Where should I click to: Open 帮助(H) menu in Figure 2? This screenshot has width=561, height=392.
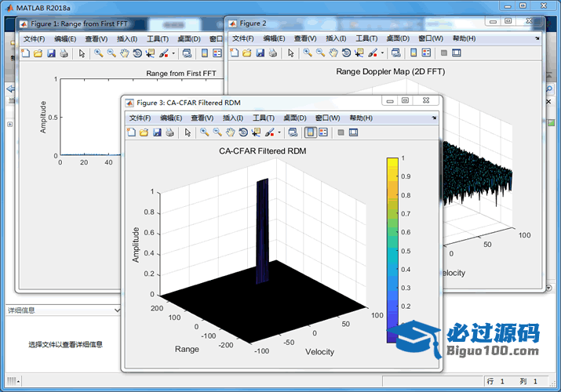coord(464,38)
